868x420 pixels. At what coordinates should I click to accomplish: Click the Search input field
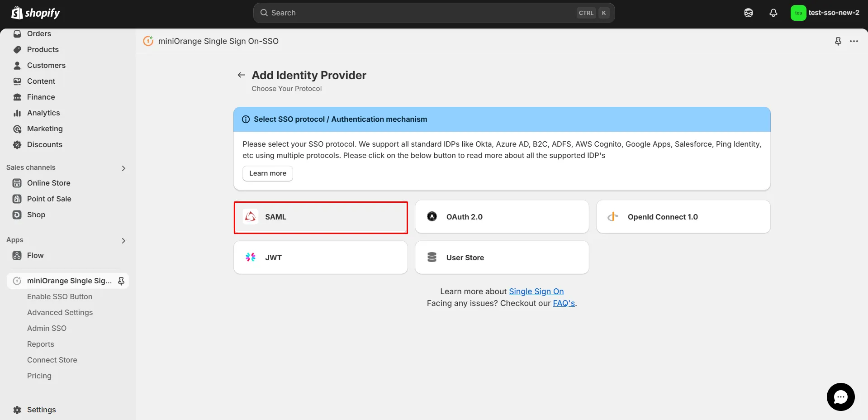click(434, 13)
